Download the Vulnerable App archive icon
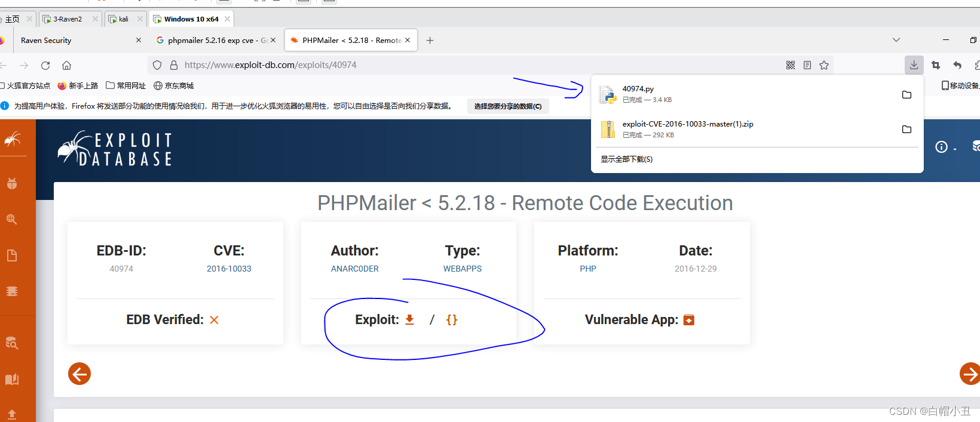The width and height of the screenshot is (980, 422). tap(689, 320)
